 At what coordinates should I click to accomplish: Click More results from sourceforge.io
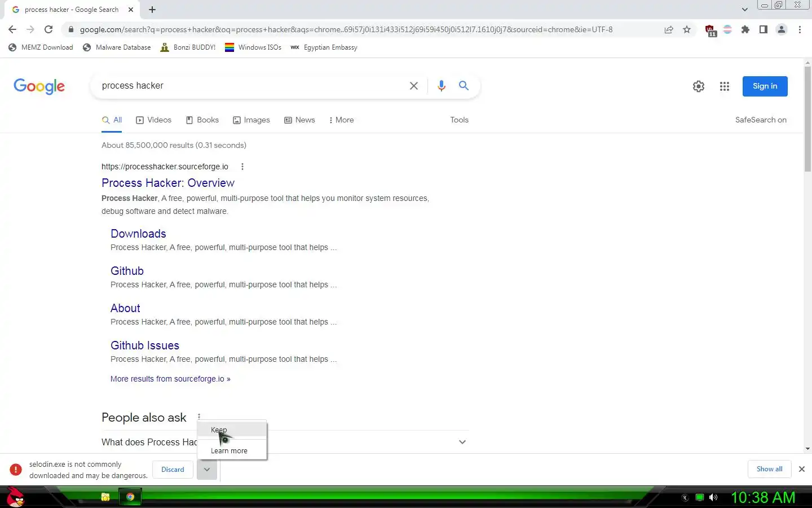(x=170, y=379)
